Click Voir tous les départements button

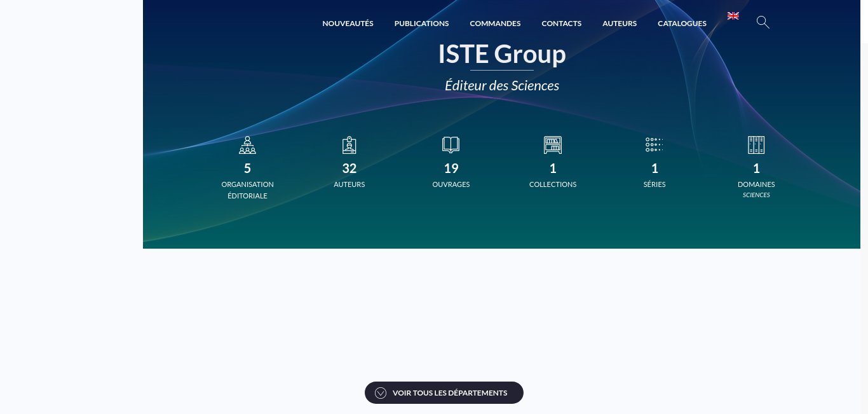click(x=444, y=392)
